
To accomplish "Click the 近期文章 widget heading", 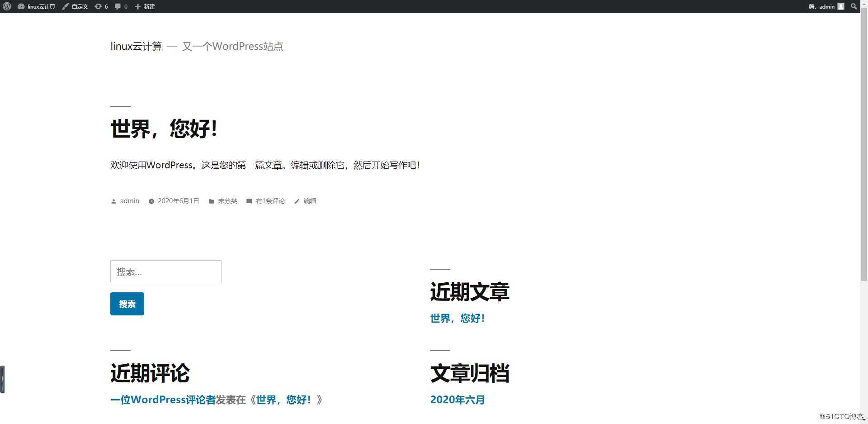I will coord(470,292).
